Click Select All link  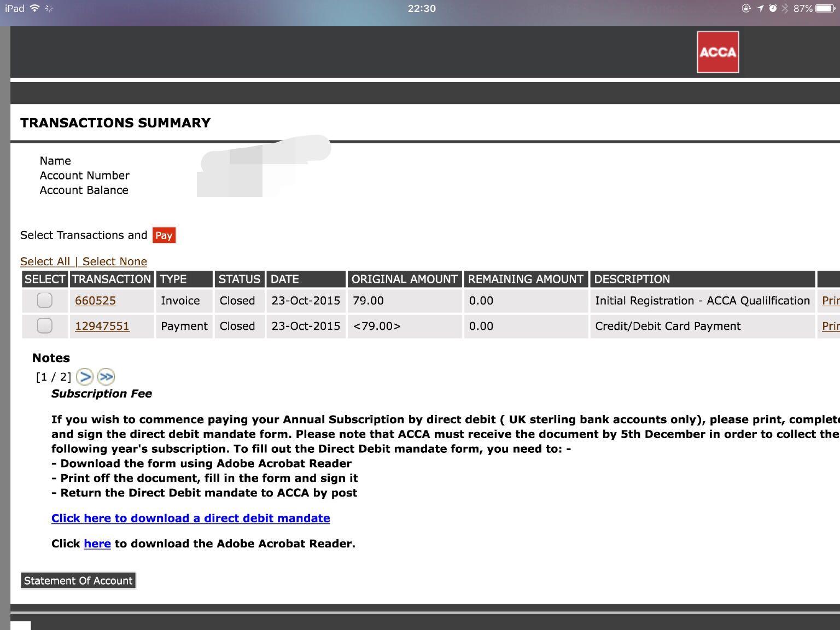click(x=45, y=261)
